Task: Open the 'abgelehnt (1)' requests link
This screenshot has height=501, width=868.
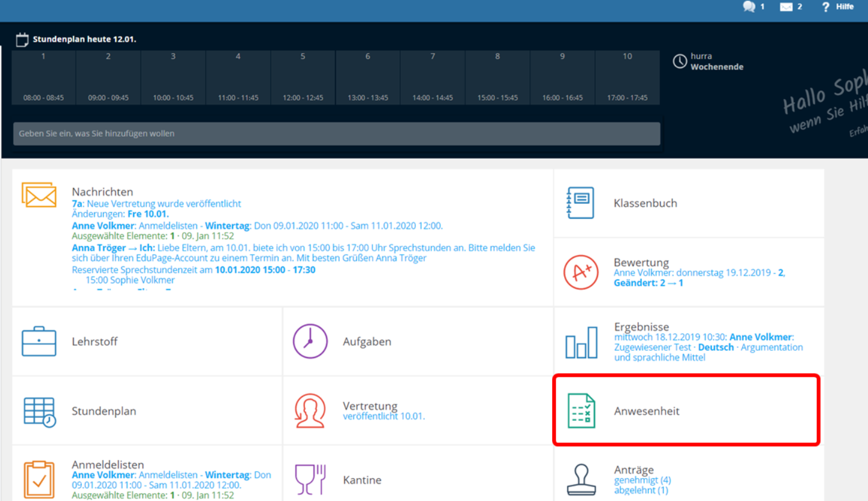Action: [641, 490]
